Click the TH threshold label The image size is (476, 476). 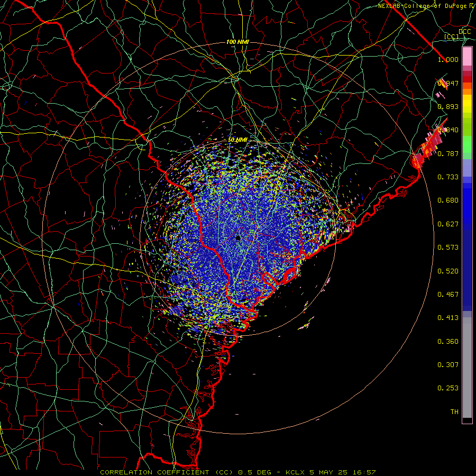pyautogui.click(x=454, y=412)
